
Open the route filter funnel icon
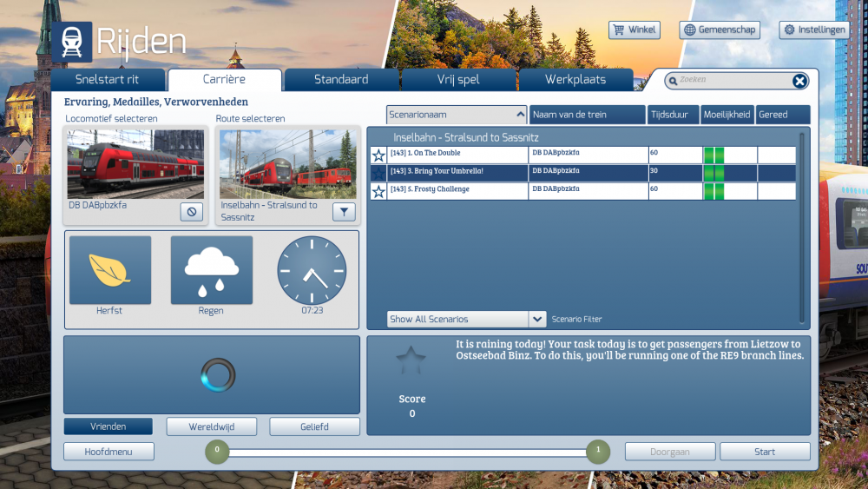point(344,211)
